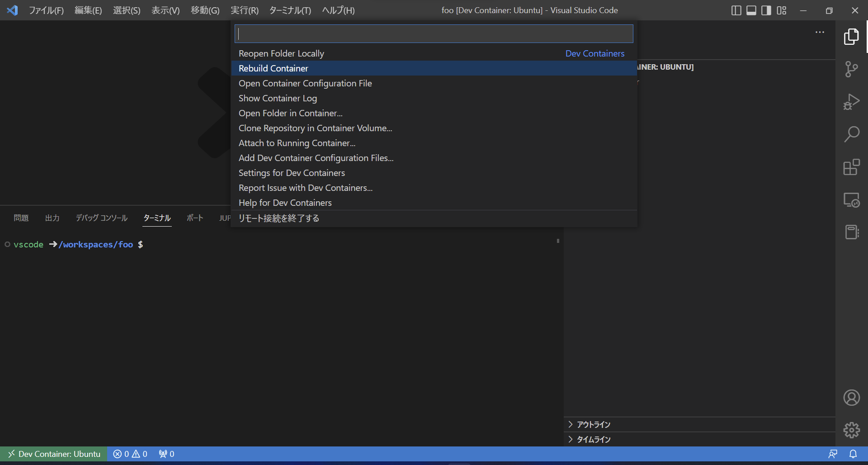Choose Attach to Running Container...
868x465 pixels.
(x=434, y=143)
